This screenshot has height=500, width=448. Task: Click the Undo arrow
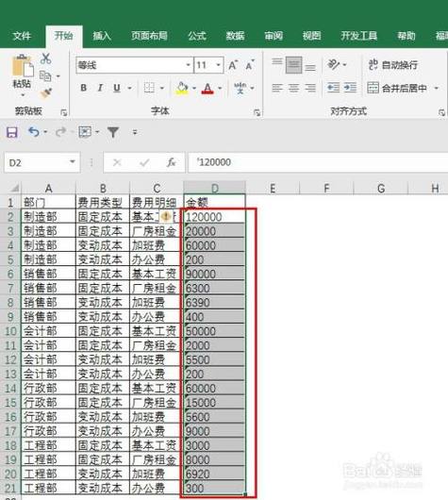(34, 132)
